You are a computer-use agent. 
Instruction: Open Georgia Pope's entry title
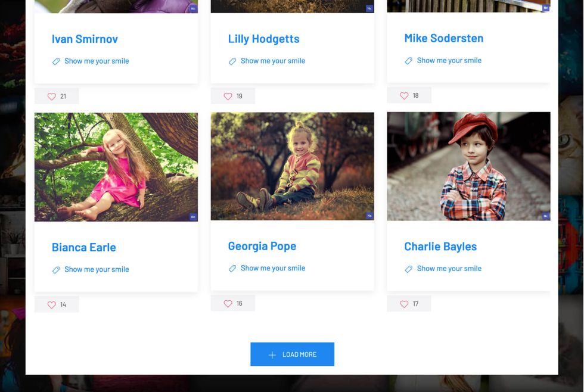pos(262,246)
